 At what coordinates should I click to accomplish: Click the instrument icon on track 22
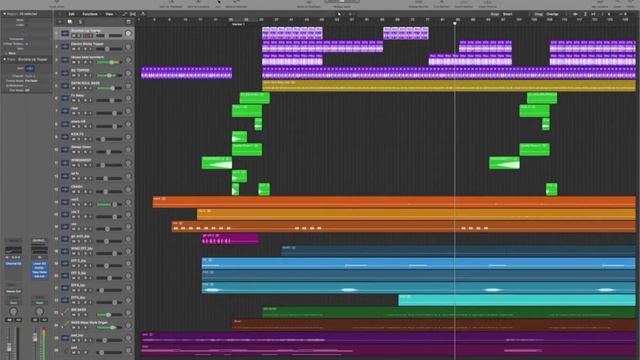tap(65, 300)
